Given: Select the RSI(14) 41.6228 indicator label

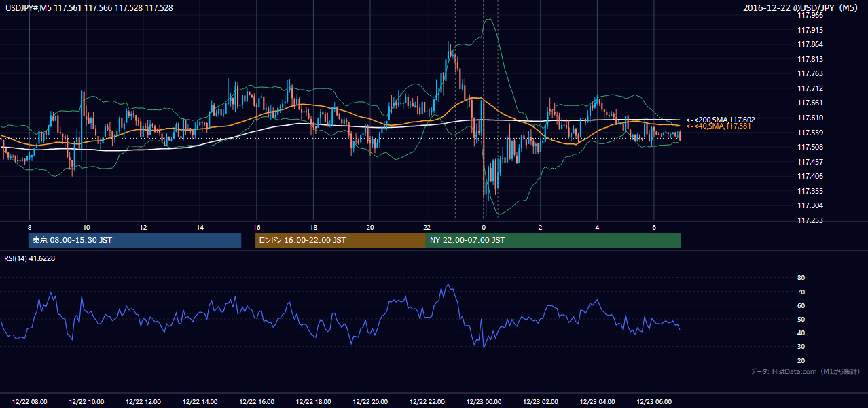Looking at the screenshot, I should point(30,258).
